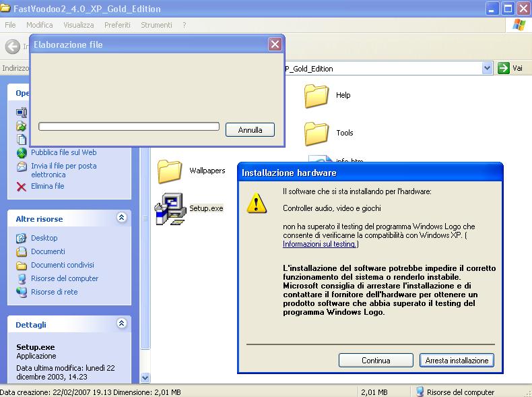
Task: Collapse the Dettagli panel
Action: 121,323
